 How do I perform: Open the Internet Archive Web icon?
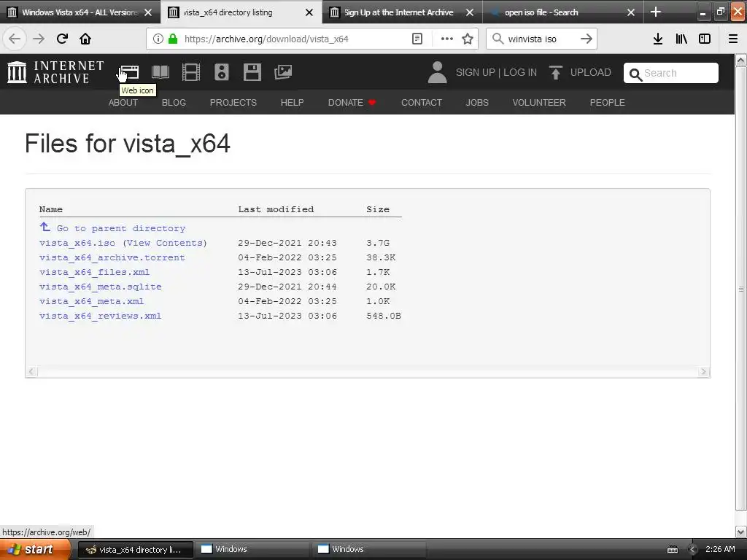click(x=128, y=72)
